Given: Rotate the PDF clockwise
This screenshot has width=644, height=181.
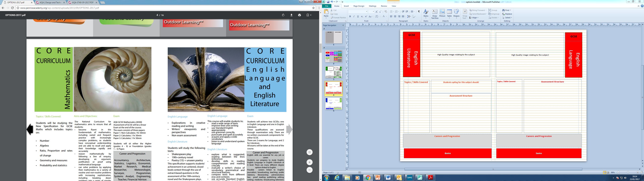Looking at the screenshot, I should 283,15.
